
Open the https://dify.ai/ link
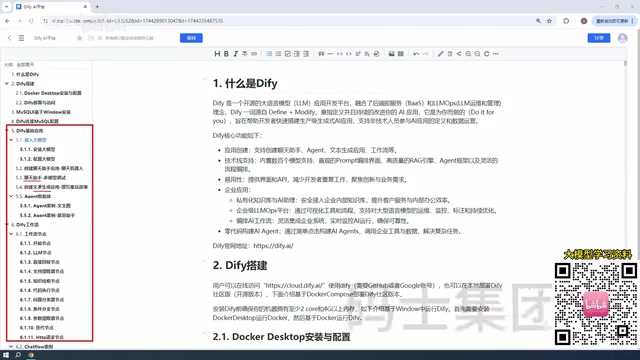coord(273,246)
